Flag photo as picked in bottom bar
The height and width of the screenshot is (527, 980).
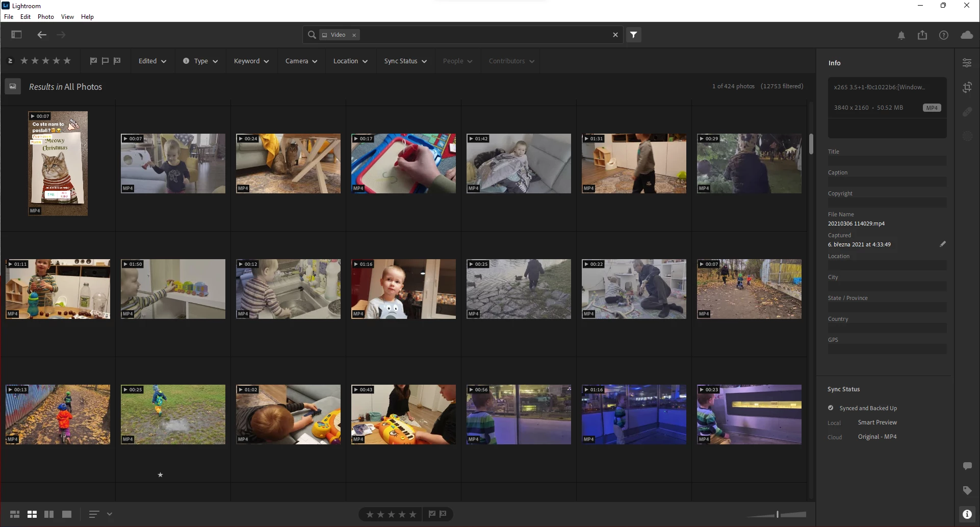[432, 514]
